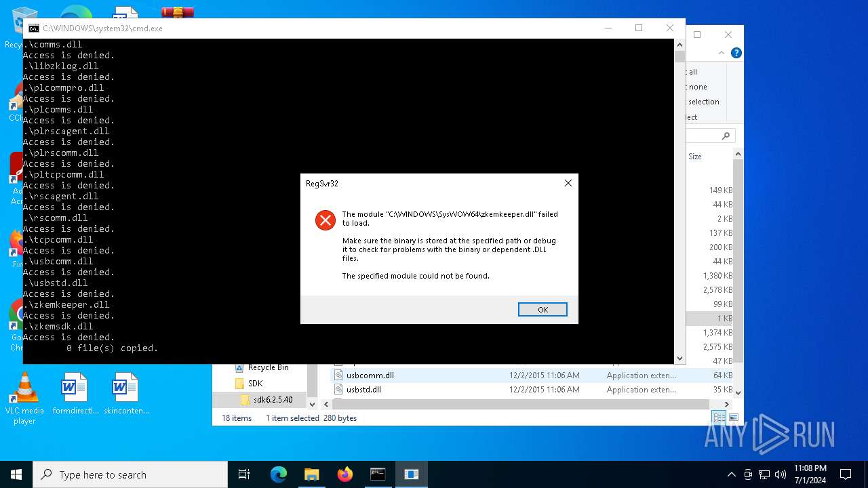Click the 1,380 KB size cell
The image size is (868, 488).
click(x=718, y=275)
